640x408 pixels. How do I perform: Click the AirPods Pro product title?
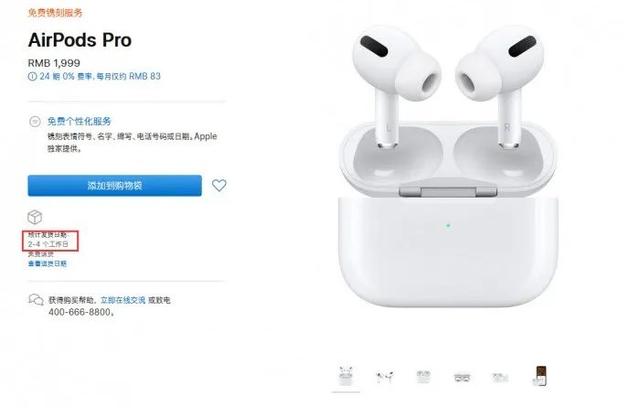pyautogui.click(x=80, y=40)
